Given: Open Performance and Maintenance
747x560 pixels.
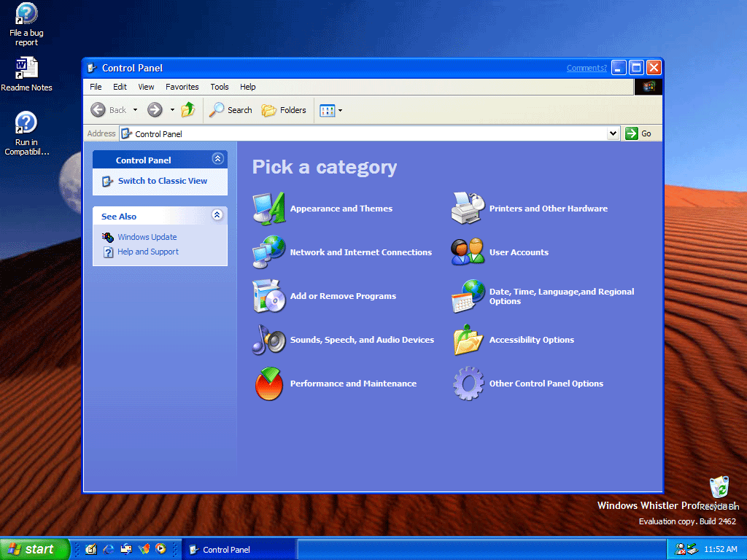Looking at the screenshot, I should (355, 383).
